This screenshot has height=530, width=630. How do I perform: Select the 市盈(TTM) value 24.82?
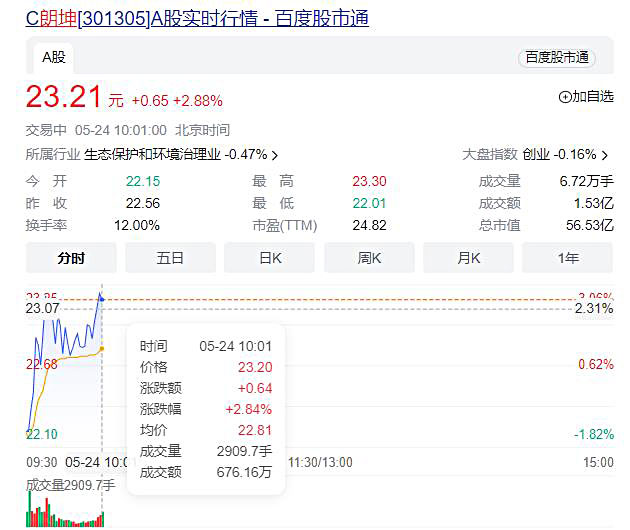pos(369,225)
